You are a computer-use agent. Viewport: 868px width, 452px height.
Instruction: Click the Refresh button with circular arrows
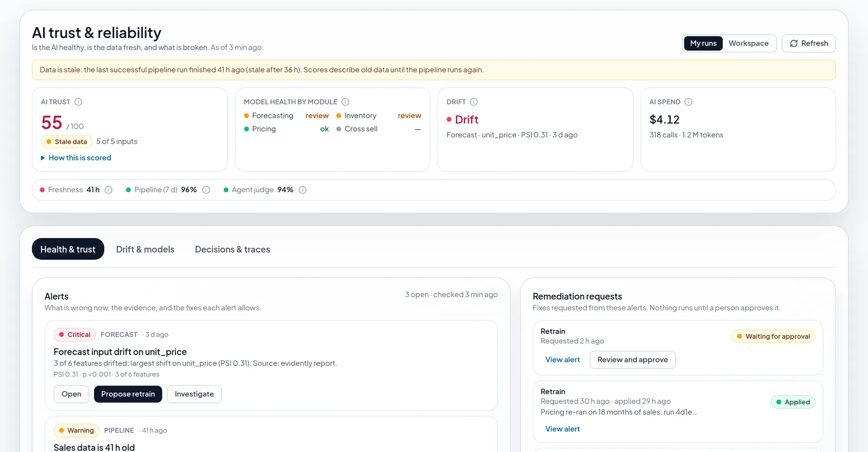pos(808,43)
